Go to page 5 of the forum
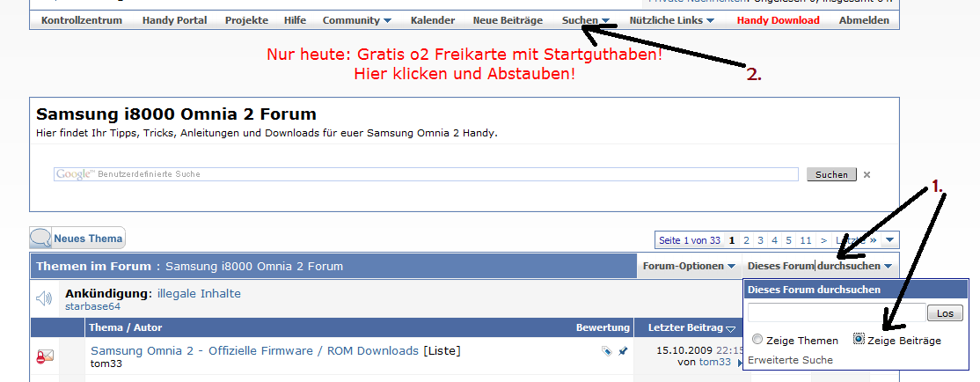This screenshot has width=980, height=382. click(789, 240)
